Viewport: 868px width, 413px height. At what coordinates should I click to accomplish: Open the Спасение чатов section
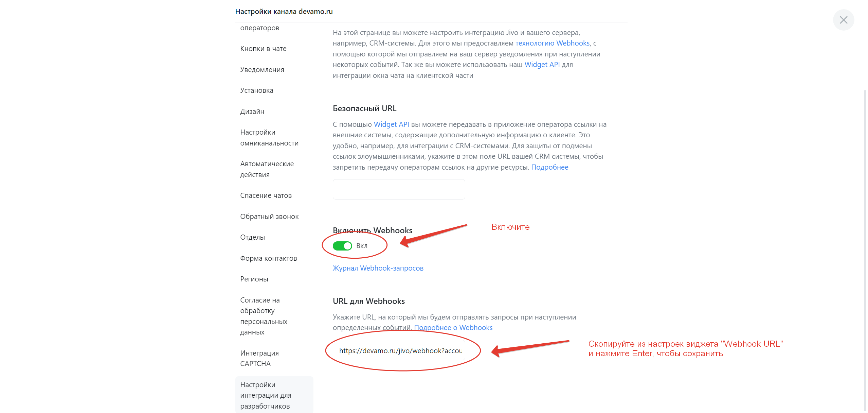266,195
